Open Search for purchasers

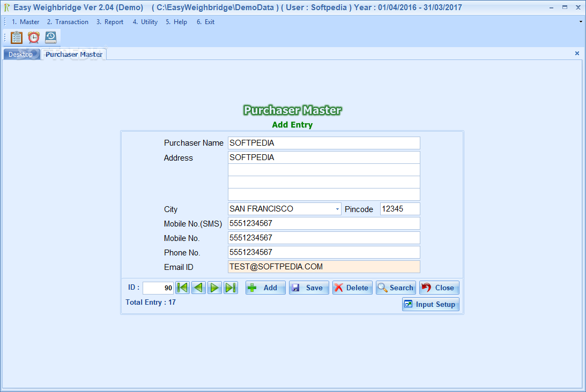[396, 288]
